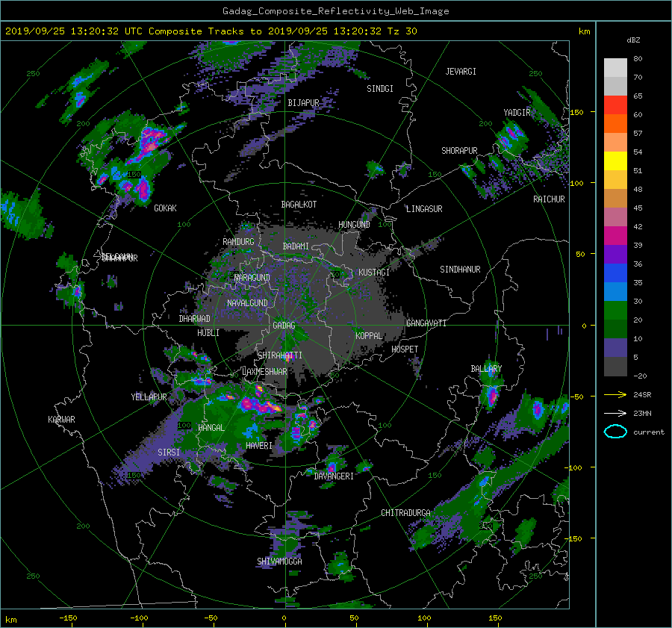Click the HANGAL label
The width and height of the screenshot is (672, 628).
tap(211, 428)
